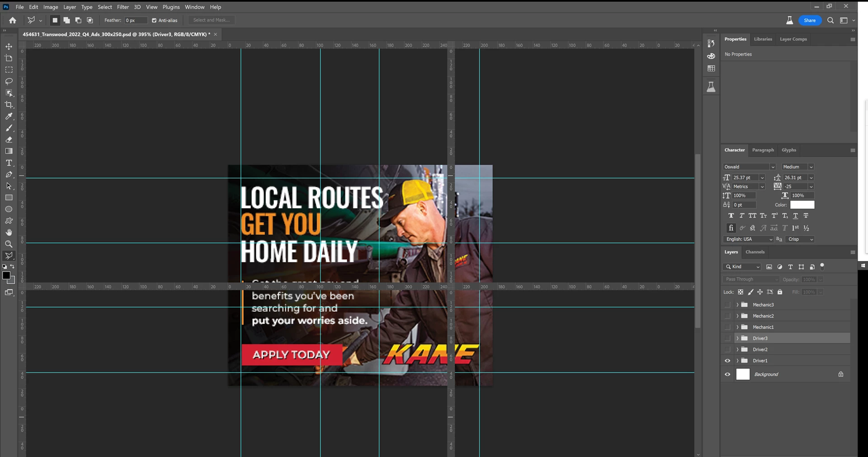This screenshot has width=868, height=457.
Task: Switch to the Glyphs tab
Action: (789, 150)
